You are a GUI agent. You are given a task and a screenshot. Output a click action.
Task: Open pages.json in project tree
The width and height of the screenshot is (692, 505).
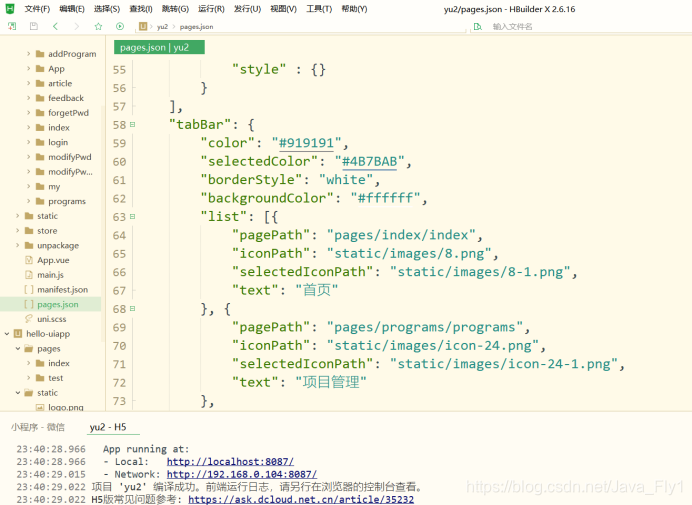tap(58, 304)
